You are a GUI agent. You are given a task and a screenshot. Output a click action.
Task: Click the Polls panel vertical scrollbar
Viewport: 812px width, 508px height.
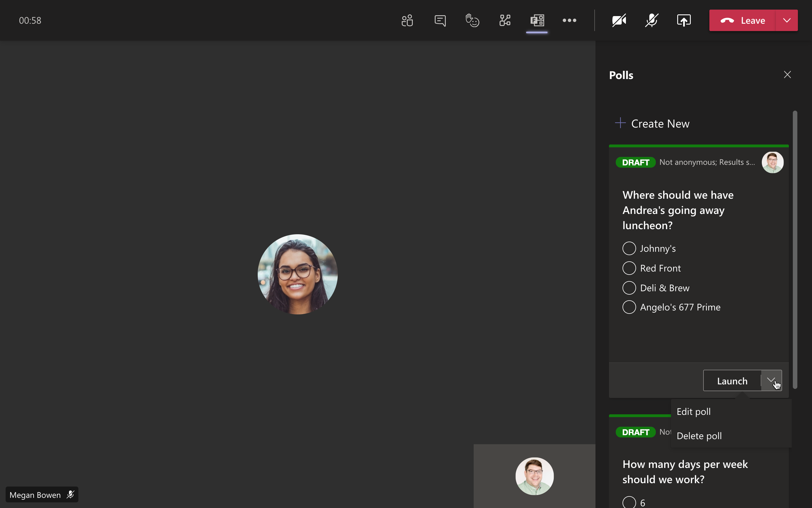coord(795,250)
